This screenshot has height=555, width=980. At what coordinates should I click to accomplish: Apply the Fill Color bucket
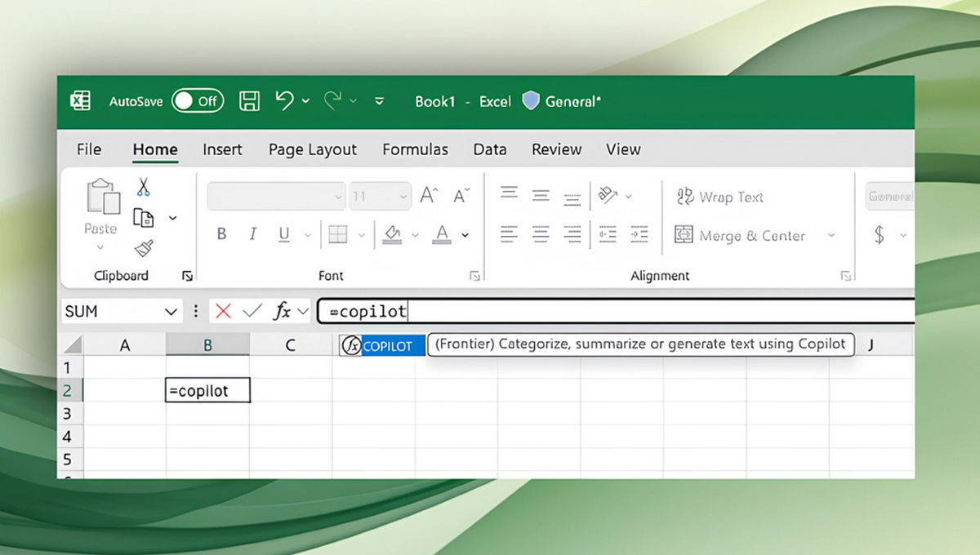[x=393, y=235]
